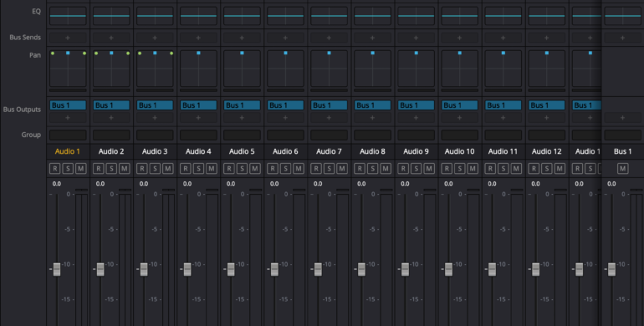Open the Group field for Audio 1

click(68, 135)
